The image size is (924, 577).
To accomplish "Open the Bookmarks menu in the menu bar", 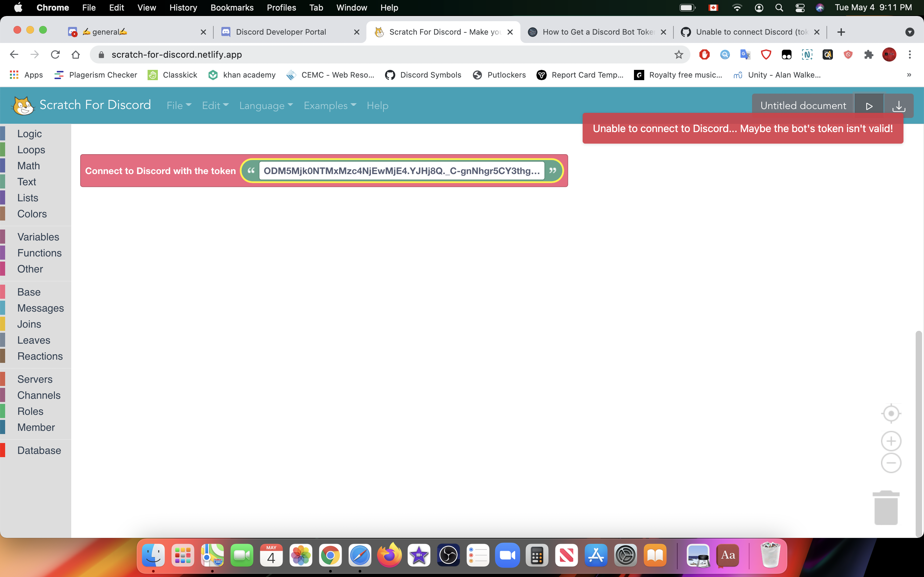I will point(232,8).
